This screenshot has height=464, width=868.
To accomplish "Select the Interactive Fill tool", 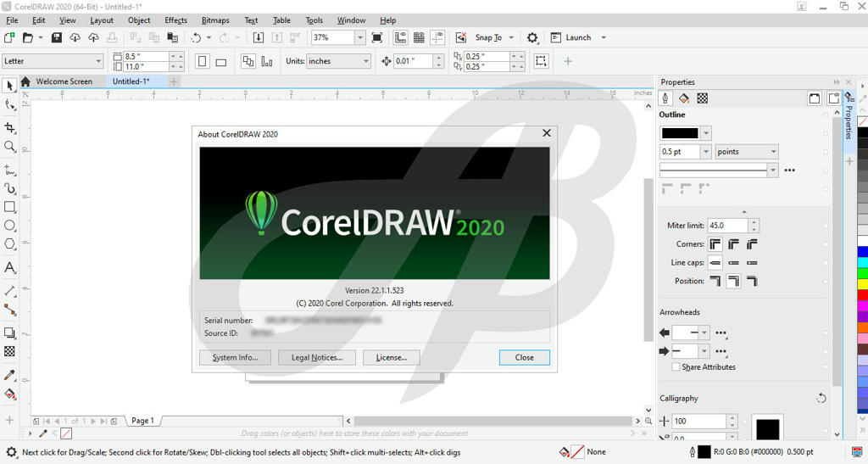I will point(9,394).
